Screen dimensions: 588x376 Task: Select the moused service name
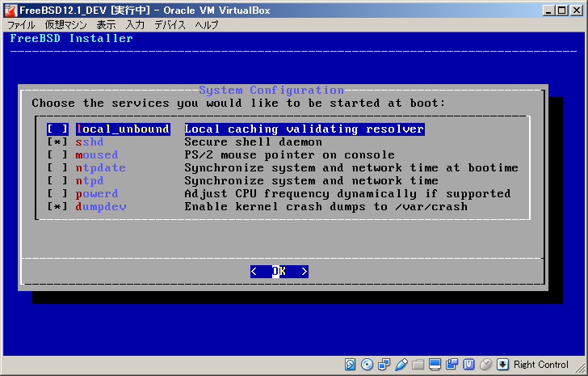[97, 155]
